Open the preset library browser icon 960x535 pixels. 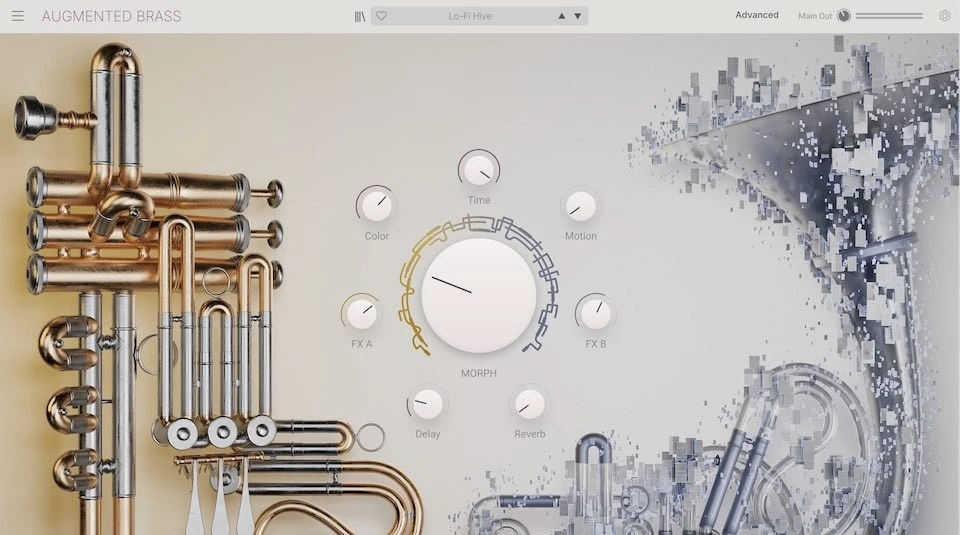[x=360, y=17]
